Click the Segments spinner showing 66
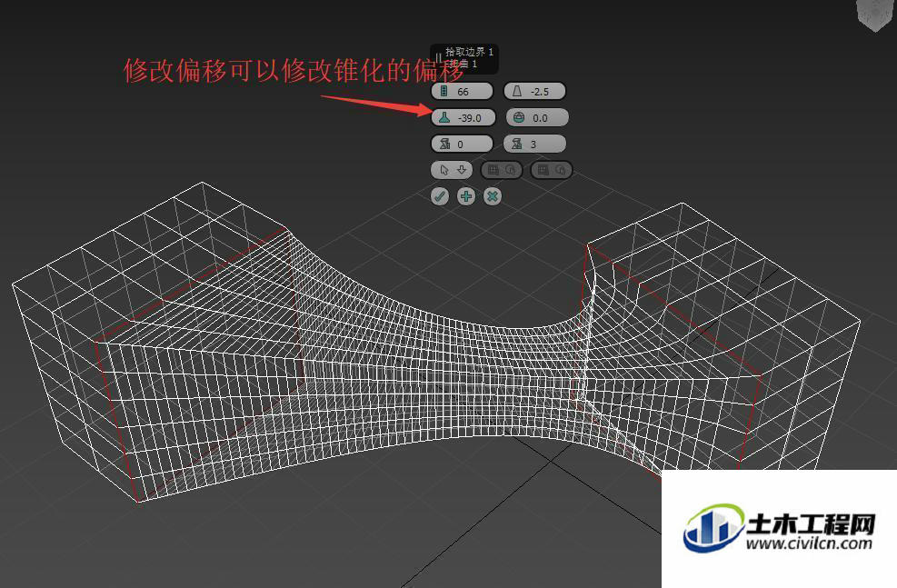897x588 pixels. pos(462,91)
